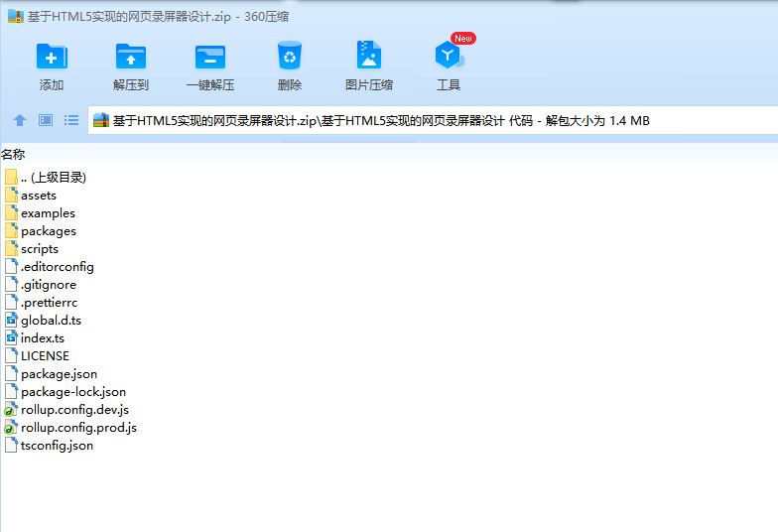Click the global.d.ts file icon
Screen dimensions: 778x532
click(12, 320)
